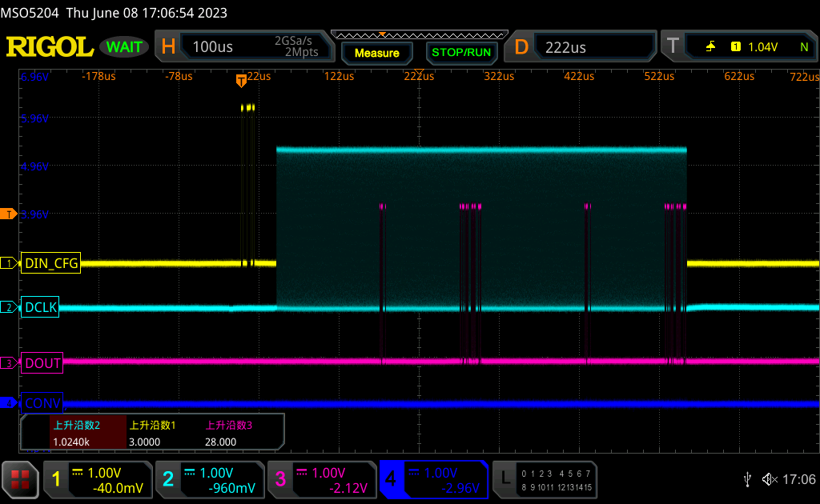Click the cyan channel 2 marker on left edge
Image resolution: width=820 pixels, height=504 pixels.
click(x=8, y=306)
